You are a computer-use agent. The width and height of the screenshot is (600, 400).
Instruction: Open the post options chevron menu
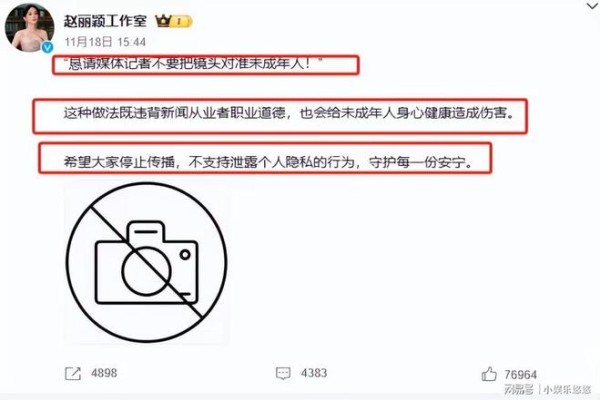[593, 5]
